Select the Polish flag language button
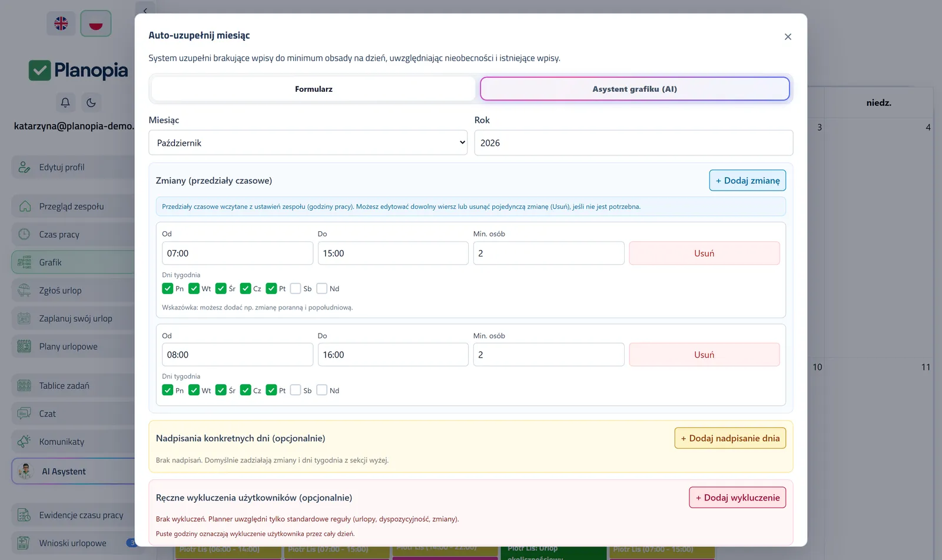This screenshot has width=942, height=560. (96, 24)
